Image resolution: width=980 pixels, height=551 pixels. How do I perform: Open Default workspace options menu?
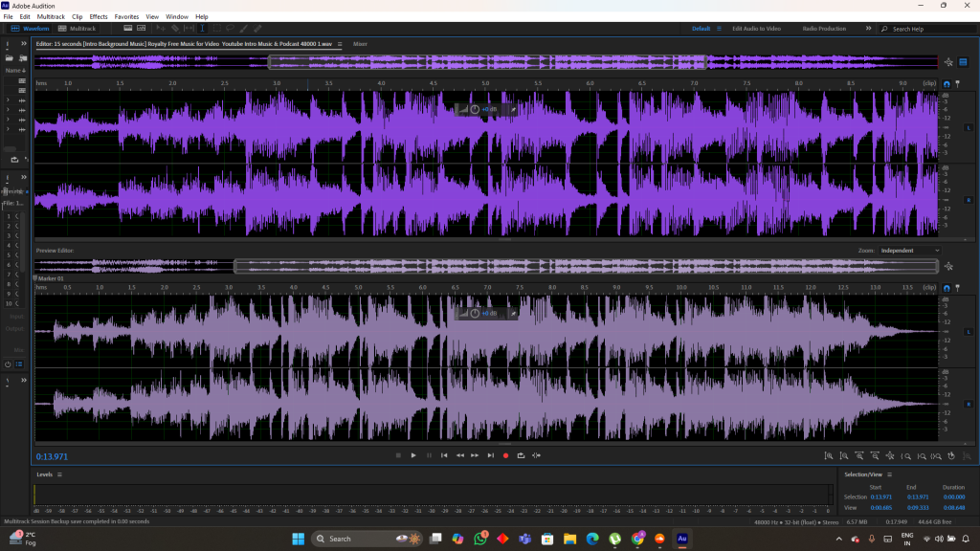[x=719, y=29]
